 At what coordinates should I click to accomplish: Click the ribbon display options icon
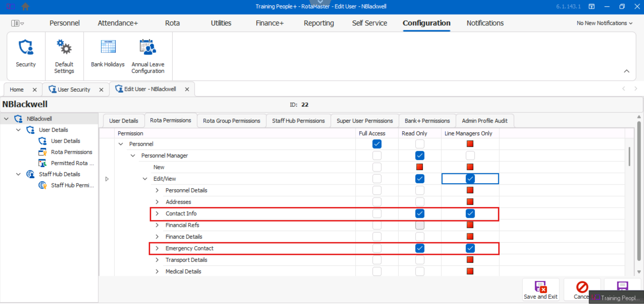click(x=592, y=6)
